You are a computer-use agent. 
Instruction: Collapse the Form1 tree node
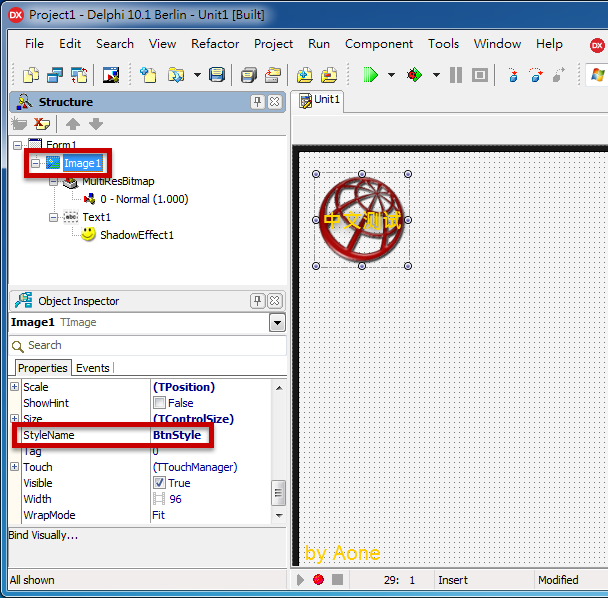point(17,145)
